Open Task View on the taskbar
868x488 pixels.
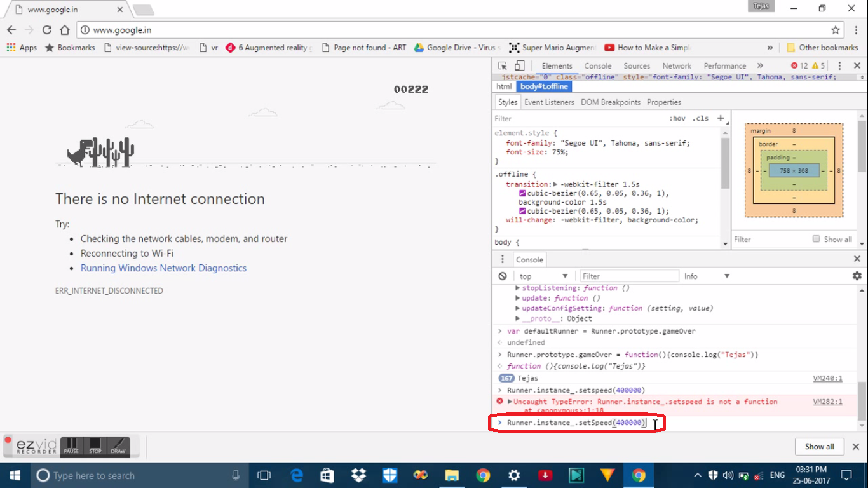[x=264, y=475]
